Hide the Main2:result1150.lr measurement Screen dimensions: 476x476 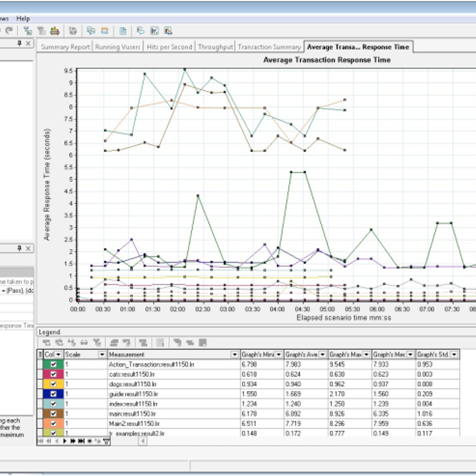click(54, 424)
